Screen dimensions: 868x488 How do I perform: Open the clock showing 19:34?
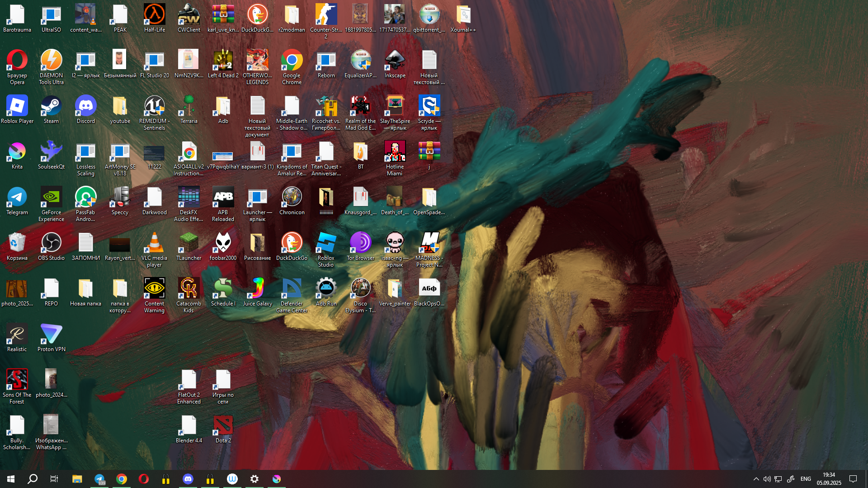click(829, 479)
